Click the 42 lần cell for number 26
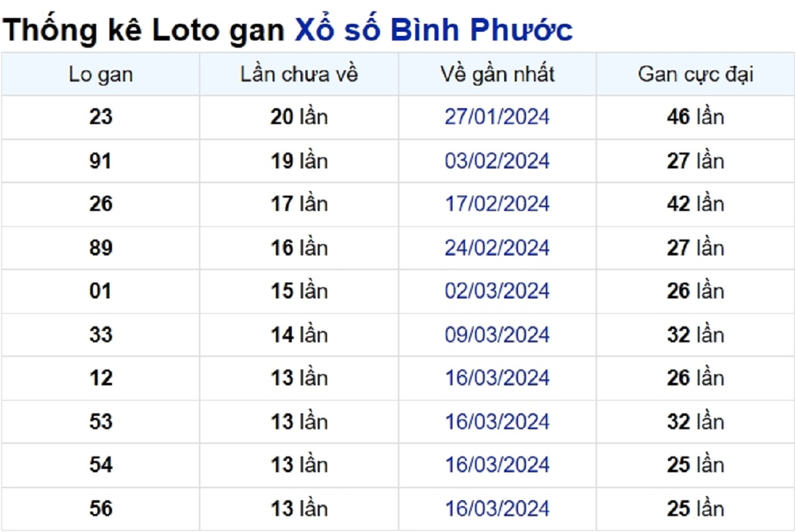The width and height of the screenshot is (796, 532). (695, 204)
